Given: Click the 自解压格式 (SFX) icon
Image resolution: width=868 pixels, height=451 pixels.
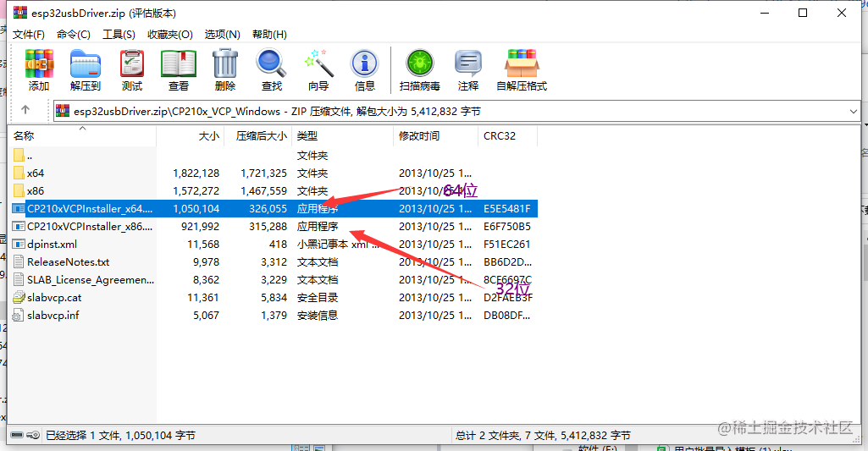Looking at the screenshot, I should (522, 69).
